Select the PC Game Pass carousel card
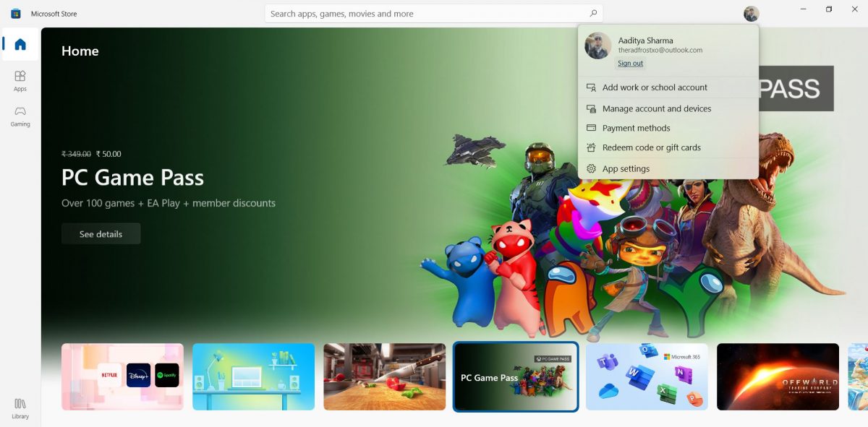Image resolution: width=868 pixels, height=427 pixels. pos(516,376)
